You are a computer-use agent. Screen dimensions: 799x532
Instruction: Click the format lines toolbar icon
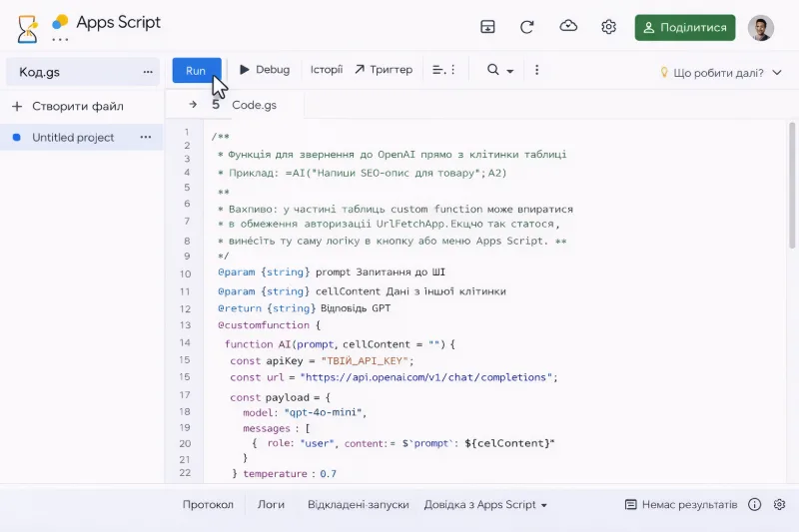pos(438,70)
